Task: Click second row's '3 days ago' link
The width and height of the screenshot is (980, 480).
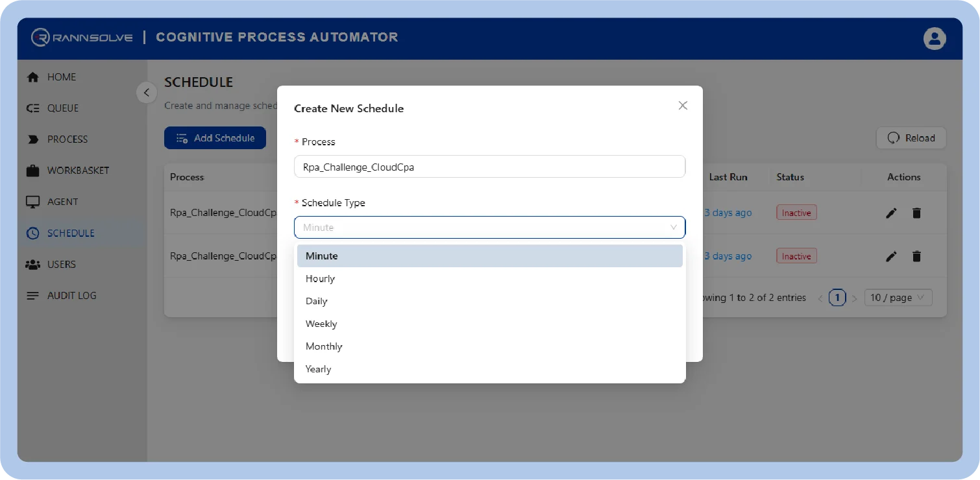Action: point(728,256)
